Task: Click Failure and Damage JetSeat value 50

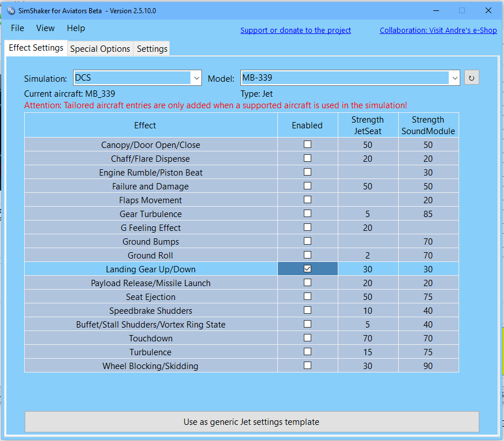Action: (368, 187)
